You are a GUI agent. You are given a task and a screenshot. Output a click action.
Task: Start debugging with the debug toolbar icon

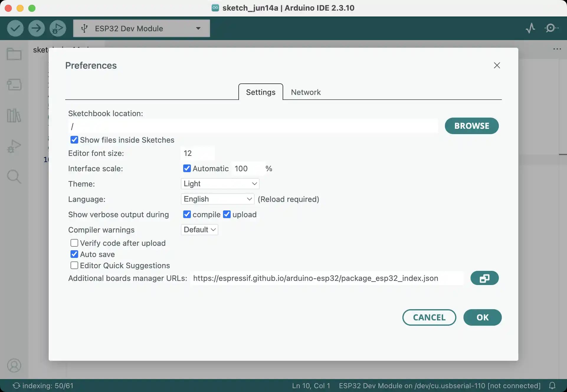click(58, 28)
